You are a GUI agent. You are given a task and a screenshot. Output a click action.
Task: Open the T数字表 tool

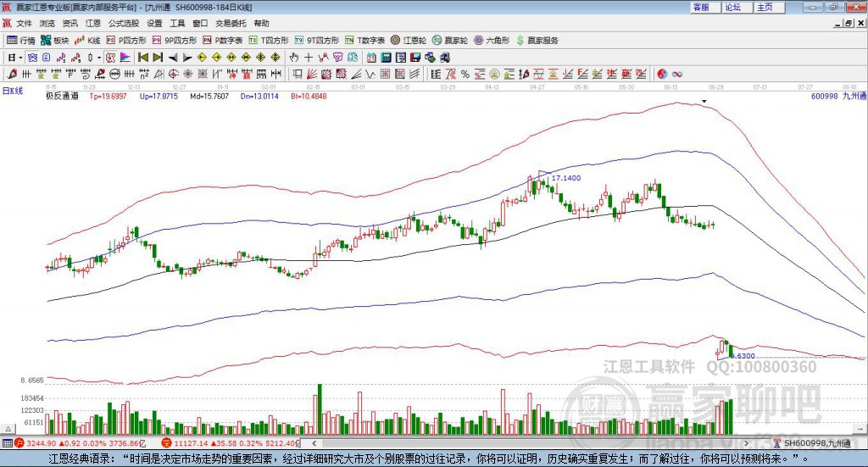tap(364, 41)
